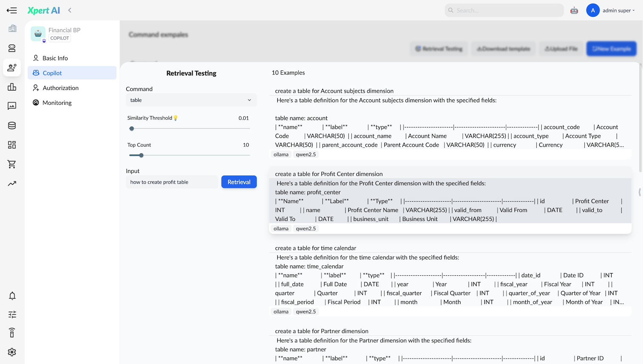Image resolution: width=643 pixels, height=364 pixels.
Task: Adjust the Top Count slider handle
Action: point(141,155)
